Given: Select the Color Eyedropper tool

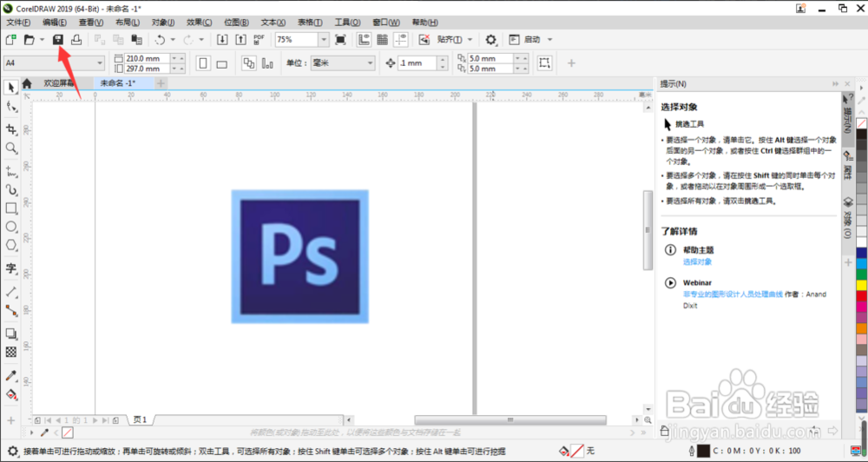Looking at the screenshot, I should [x=11, y=375].
